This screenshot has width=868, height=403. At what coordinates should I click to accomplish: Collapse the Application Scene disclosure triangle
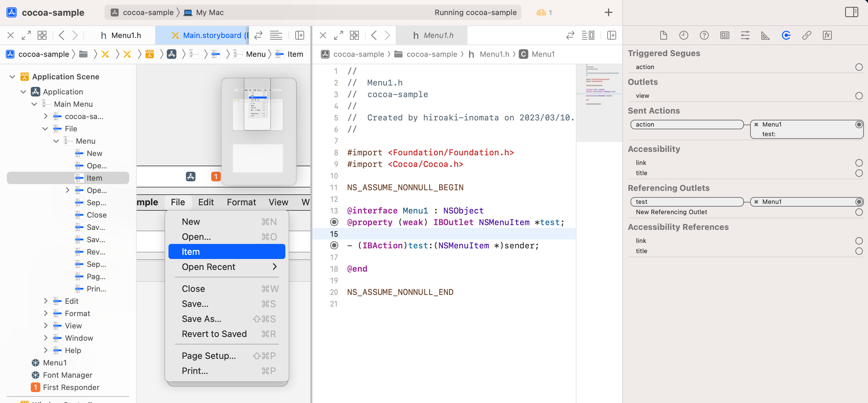(x=12, y=77)
